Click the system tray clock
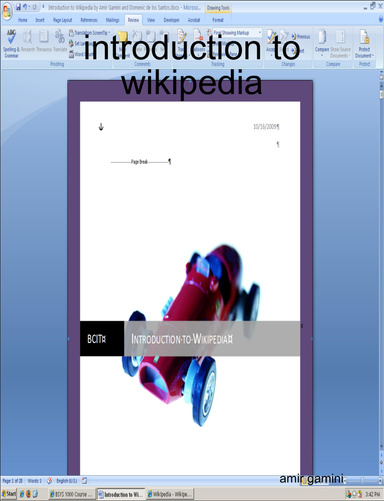The height and width of the screenshot is (501, 384). pos(372,494)
